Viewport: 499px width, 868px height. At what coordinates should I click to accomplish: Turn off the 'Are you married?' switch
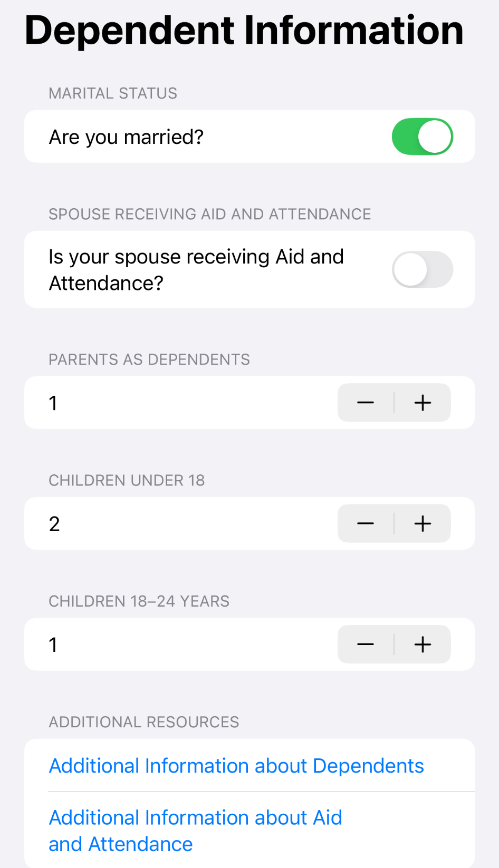coord(422,136)
